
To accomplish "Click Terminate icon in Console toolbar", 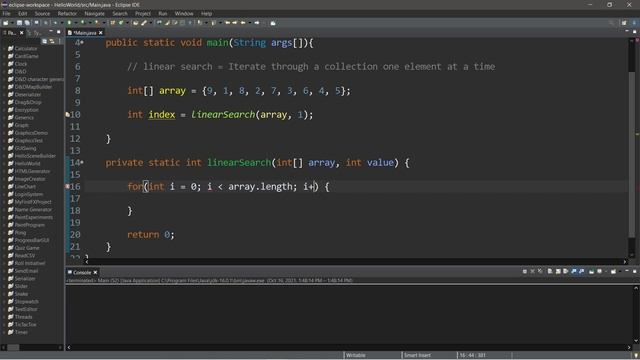I will 525,271.
